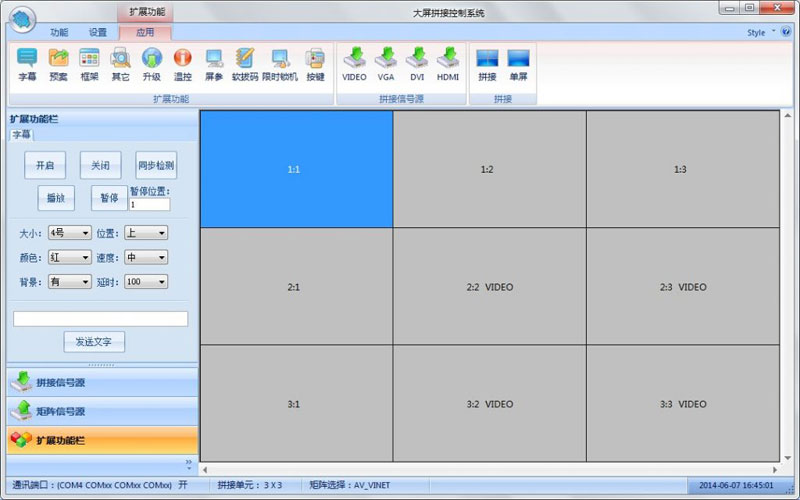Select the 扩展功能栏 sidebar panel
The width and height of the screenshot is (800, 500).
[102, 440]
